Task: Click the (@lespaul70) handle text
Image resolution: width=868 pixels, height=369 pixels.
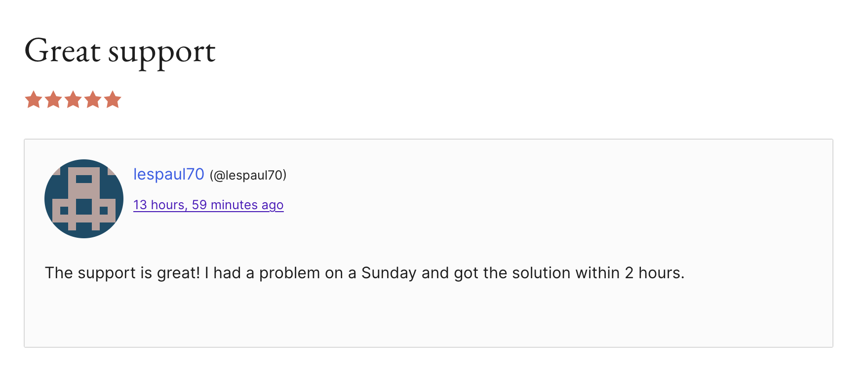Action: [x=248, y=176]
